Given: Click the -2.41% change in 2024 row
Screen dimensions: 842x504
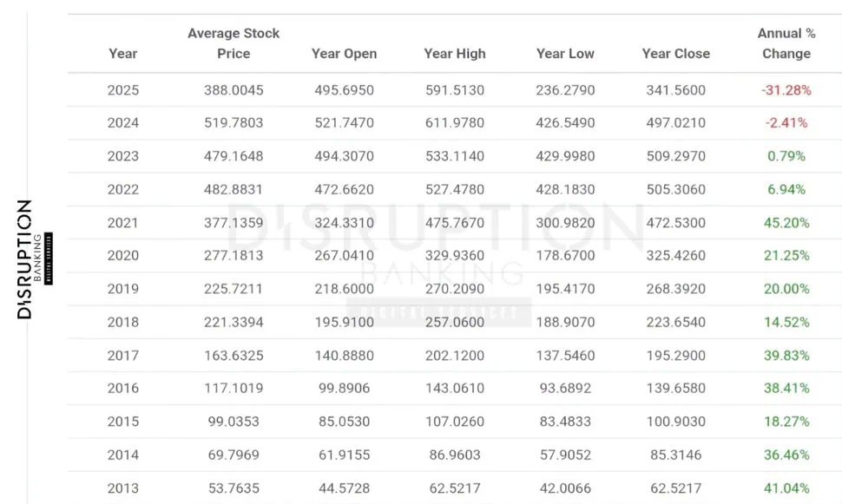Looking at the screenshot, I should (786, 123).
